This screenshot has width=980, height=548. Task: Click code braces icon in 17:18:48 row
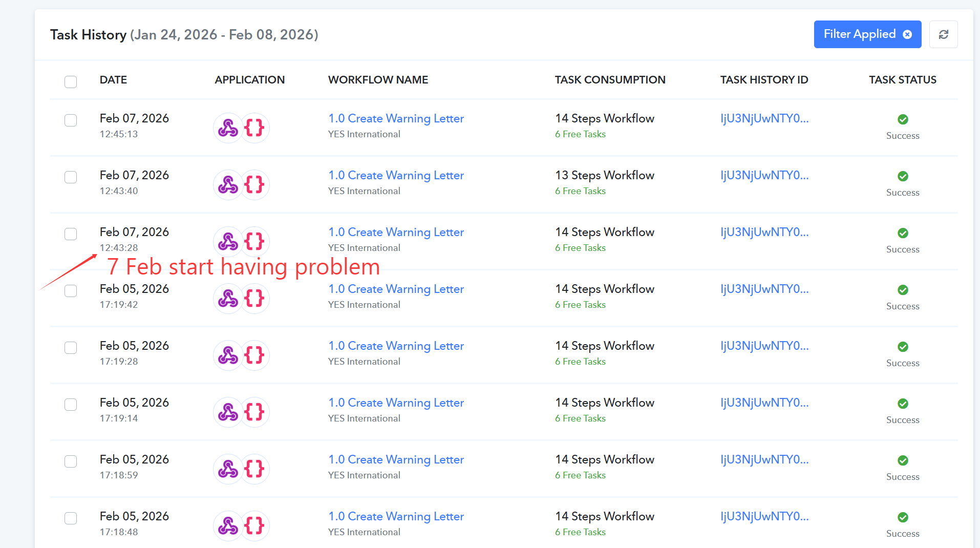coord(254,525)
